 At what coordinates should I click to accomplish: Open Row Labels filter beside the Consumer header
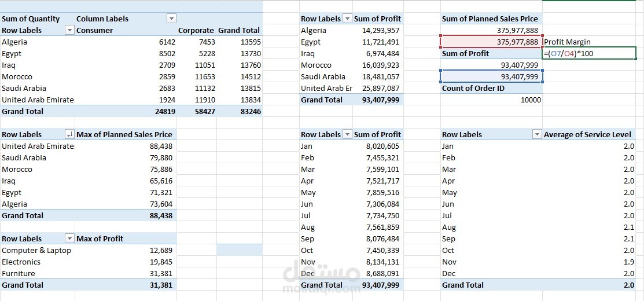pos(69,30)
